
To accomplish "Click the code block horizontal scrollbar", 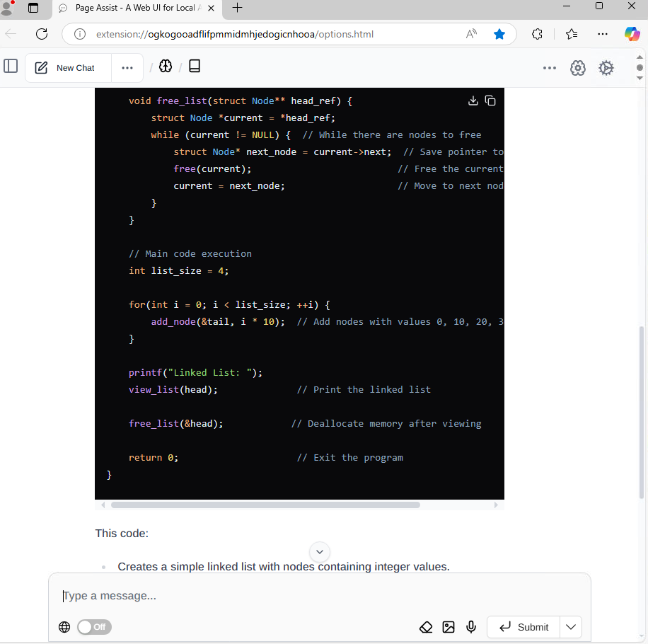I will coord(265,505).
